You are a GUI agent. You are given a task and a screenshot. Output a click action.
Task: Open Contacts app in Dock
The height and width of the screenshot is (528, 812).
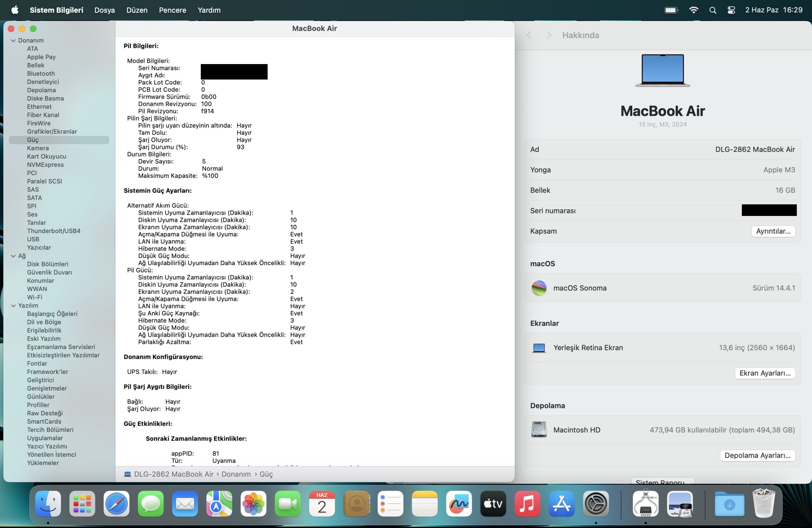coord(356,504)
